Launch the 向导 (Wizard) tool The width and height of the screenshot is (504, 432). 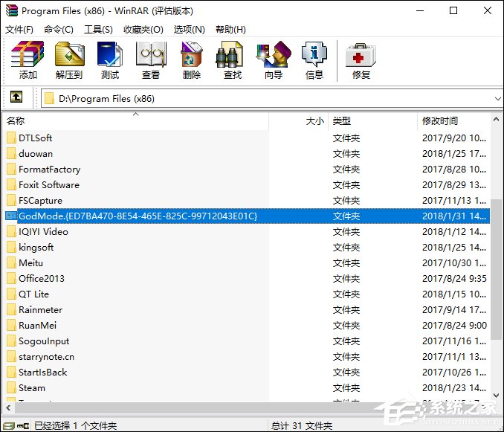(274, 60)
